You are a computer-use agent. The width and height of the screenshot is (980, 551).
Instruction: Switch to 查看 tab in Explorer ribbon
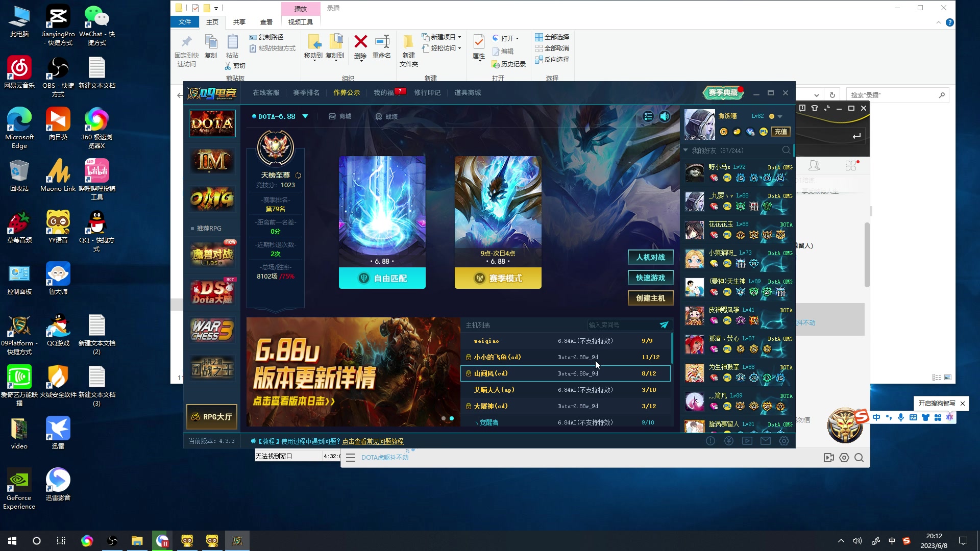pos(266,22)
